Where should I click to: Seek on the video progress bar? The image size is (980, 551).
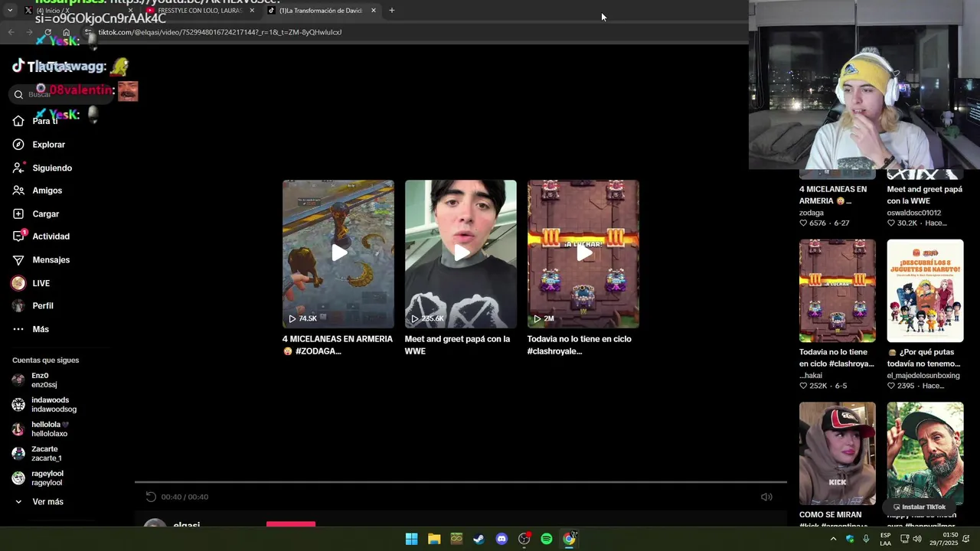pyautogui.click(x=461, y=482)
